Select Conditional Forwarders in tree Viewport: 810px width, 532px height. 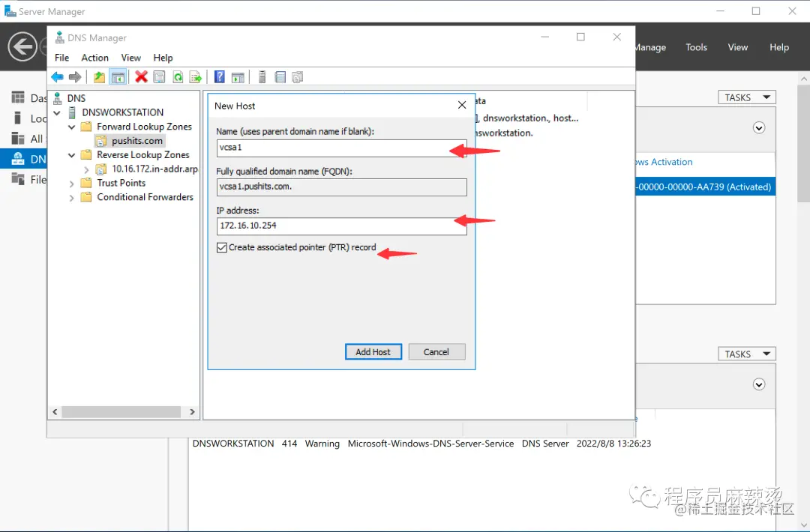145,197
